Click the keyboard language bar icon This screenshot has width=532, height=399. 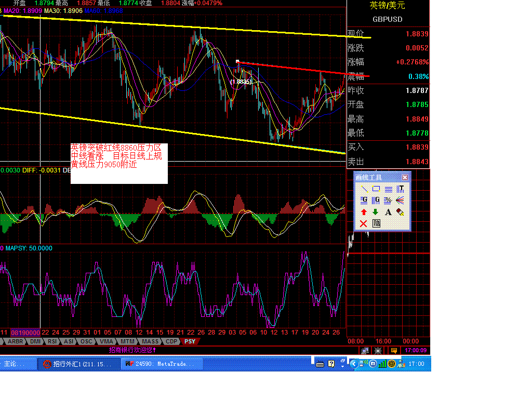pos(320,364)
